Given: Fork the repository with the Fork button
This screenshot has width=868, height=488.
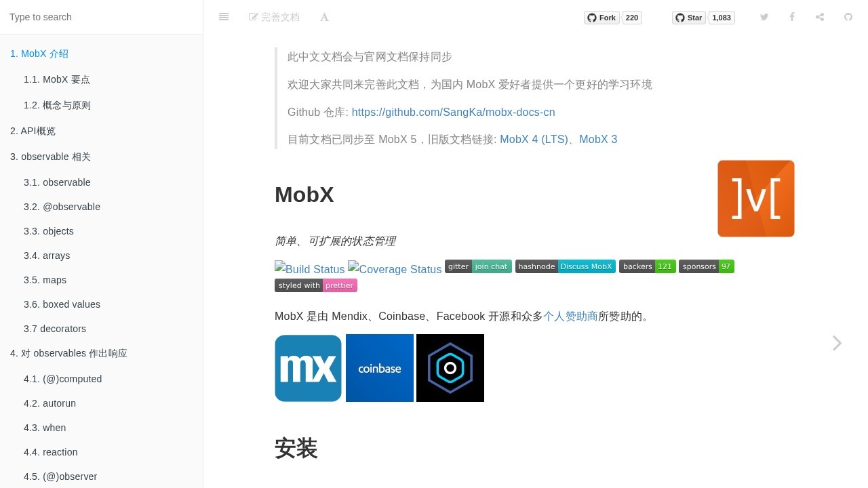Looking at the screenshot, I should click(x=601, y=18).
